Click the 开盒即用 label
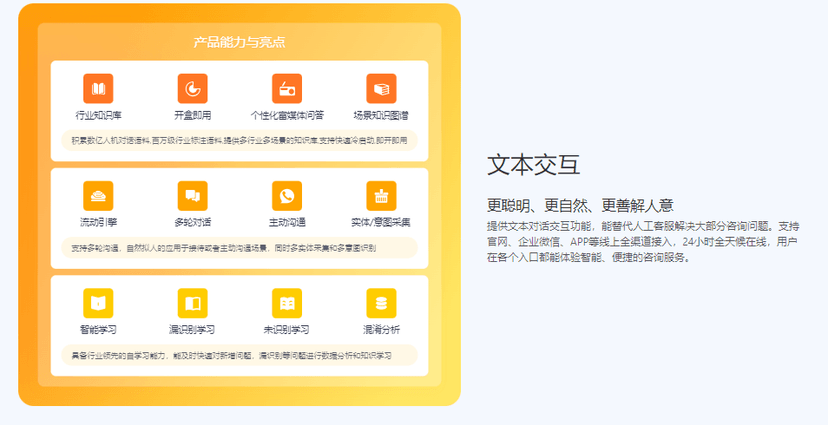 pos(193,115)
